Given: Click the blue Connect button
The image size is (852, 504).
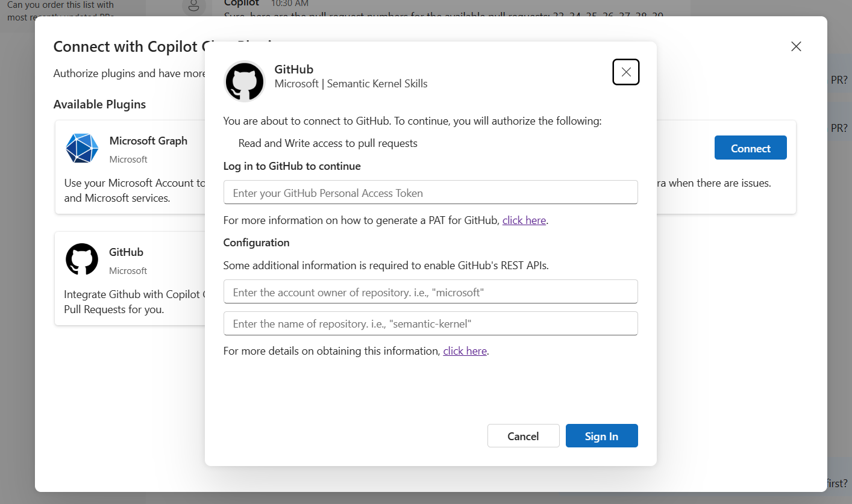Looking at the screenshot, I should (x=750, y=148).
